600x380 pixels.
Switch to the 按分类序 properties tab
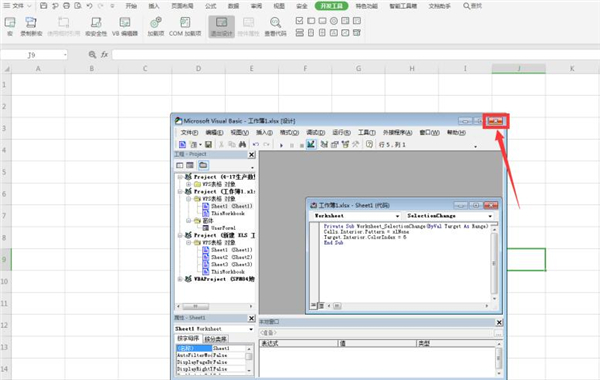pos(215,339)
